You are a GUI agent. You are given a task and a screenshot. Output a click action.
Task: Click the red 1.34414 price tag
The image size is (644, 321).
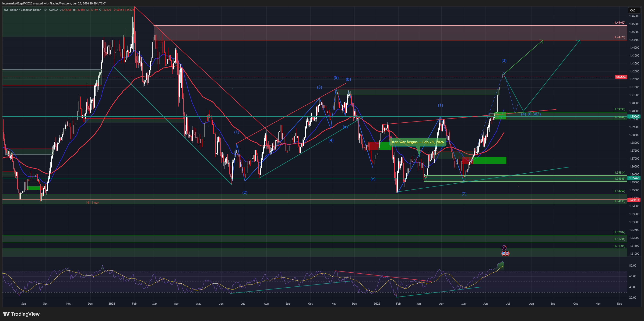pos(634,200)
